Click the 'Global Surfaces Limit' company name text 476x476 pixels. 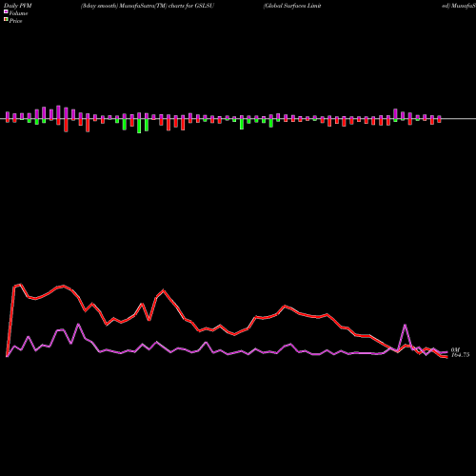[x=292, y=6]
